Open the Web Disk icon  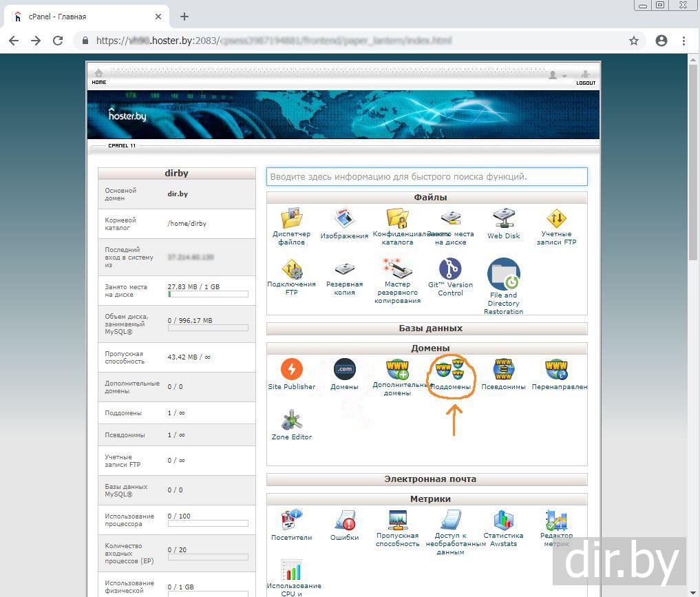click(504, 218)
